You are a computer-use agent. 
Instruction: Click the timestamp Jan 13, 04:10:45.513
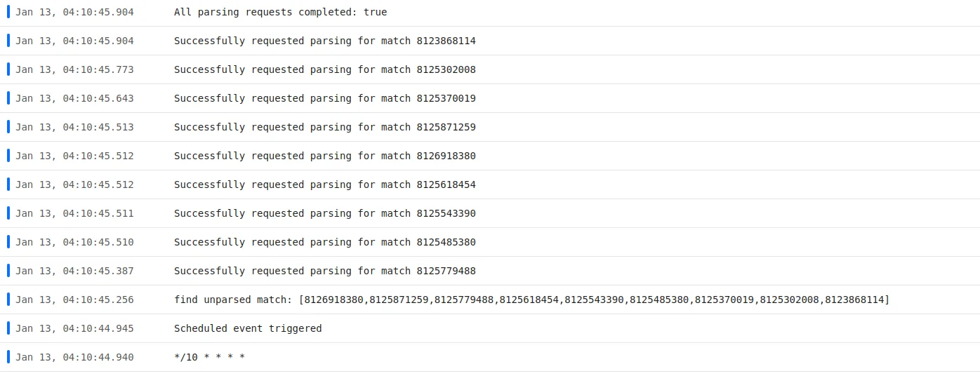pyautogui.click(x=74, y=127)
